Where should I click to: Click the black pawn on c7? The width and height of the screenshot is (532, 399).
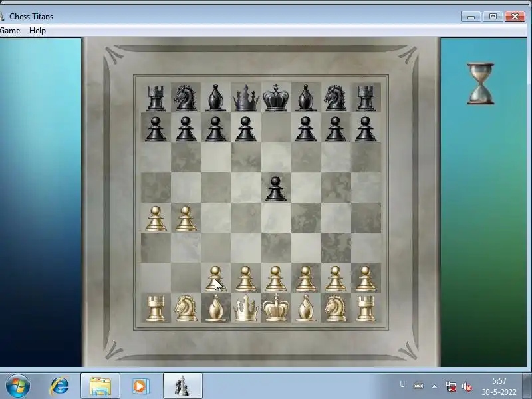(215, 129)
